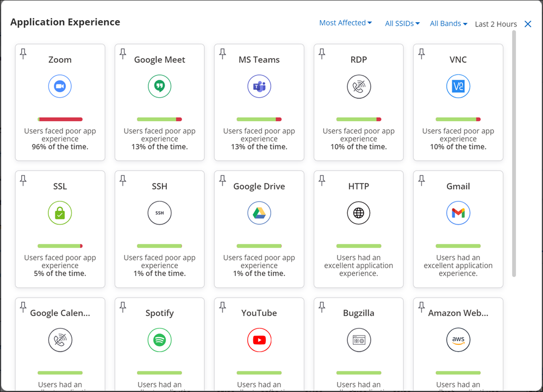Click the Zoom app icon
The image size is (543, 392).
click(x=60, y=86)
